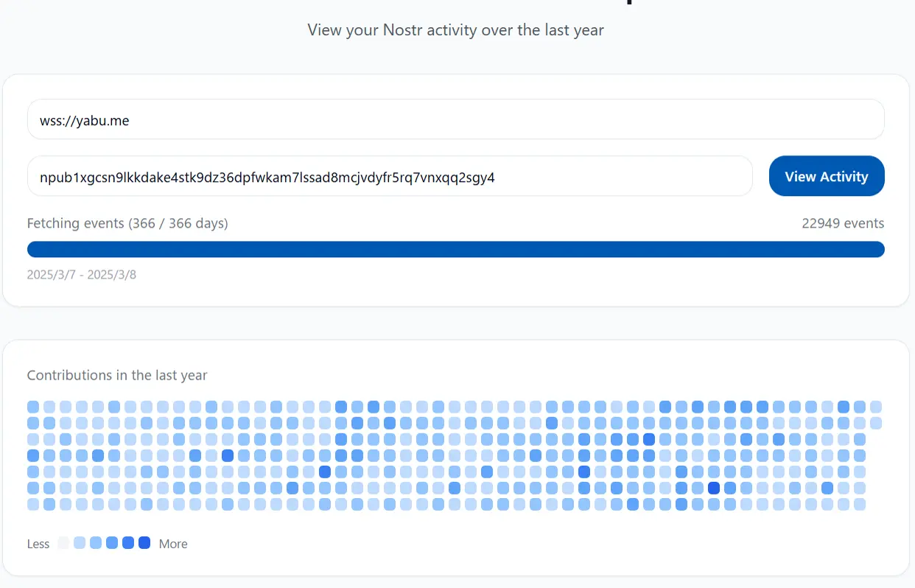
Task: Click the Fetching events status text
Action: click(127, 223)
